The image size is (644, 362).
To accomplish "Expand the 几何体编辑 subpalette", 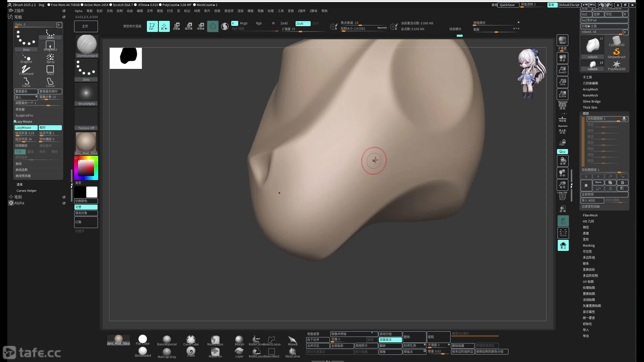I will tap(590, 83).
